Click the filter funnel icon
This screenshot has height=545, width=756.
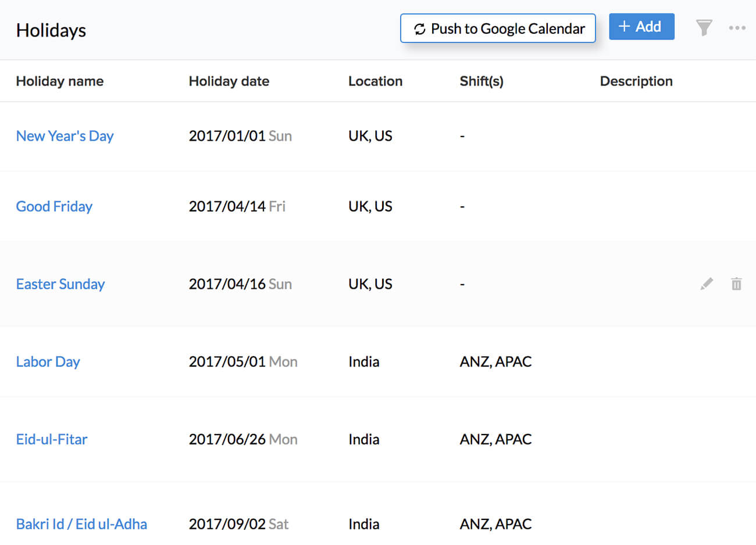point(704,27)
